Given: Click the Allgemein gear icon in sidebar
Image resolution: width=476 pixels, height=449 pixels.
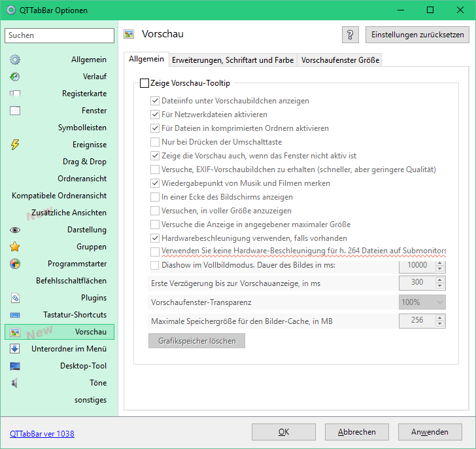Looking at the screenshot, I should (15, 60).
